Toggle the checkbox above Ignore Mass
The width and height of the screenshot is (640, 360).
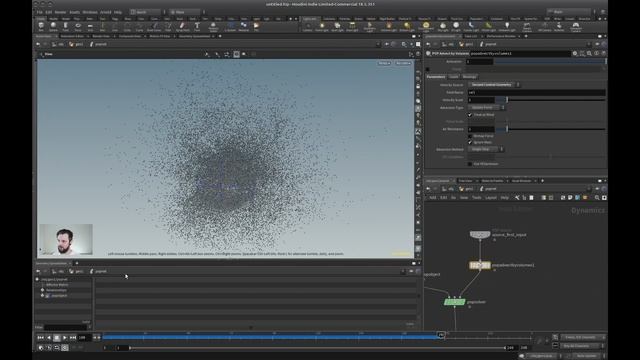(x=470, y=136)
